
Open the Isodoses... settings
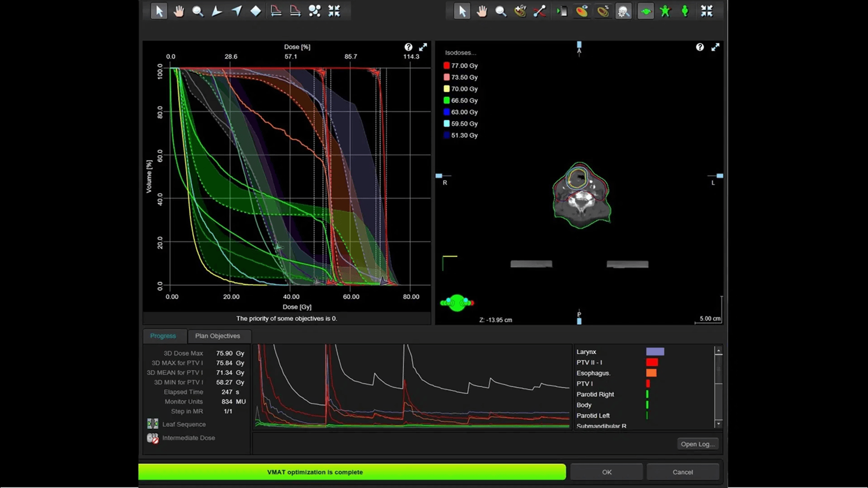[x=460, y=53]
